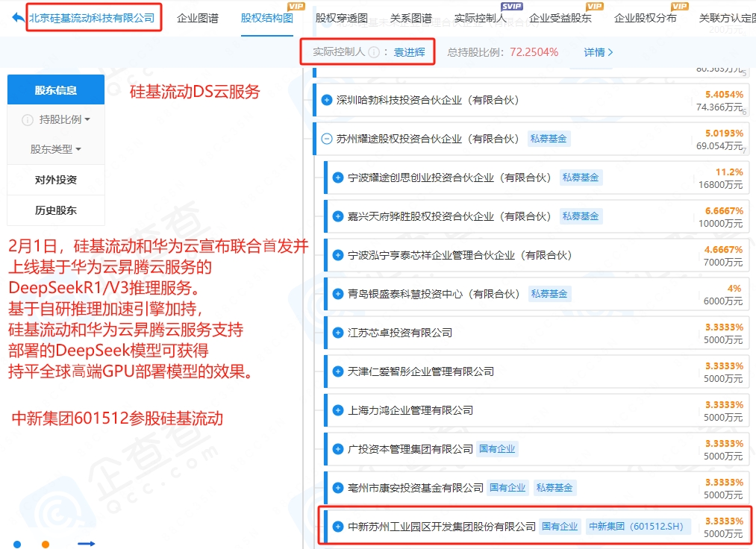
Task: Select the 股东信息 sidebar button
Action: [x=56, y=90]
